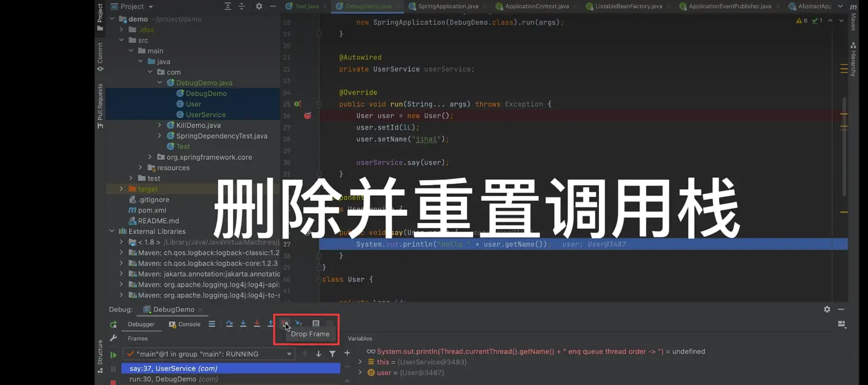
Task: Expand the target folder
Action: point(121,189)
